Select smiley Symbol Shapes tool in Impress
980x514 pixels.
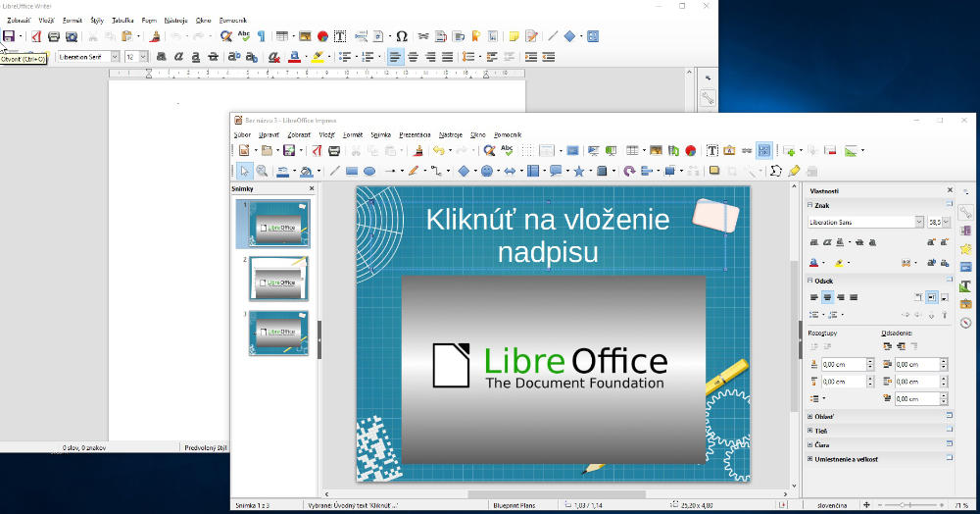[x=487, y=171]
